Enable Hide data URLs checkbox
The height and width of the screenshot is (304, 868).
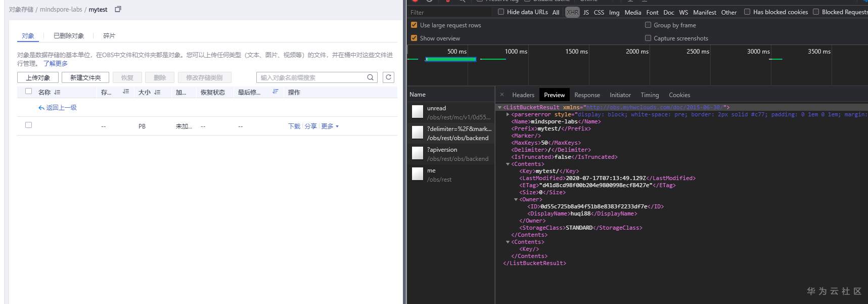coord(501,12)
